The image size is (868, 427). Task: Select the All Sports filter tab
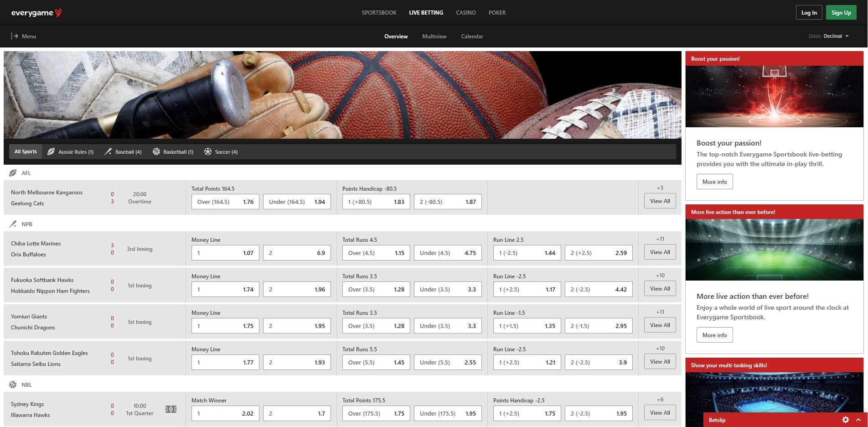pyautogui.click(x=25, y=151)
